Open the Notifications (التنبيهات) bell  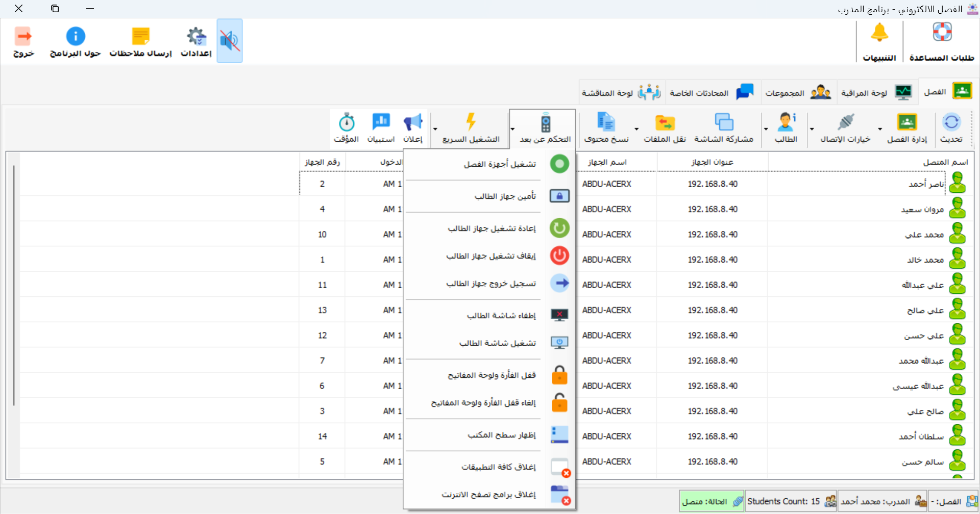879,33
